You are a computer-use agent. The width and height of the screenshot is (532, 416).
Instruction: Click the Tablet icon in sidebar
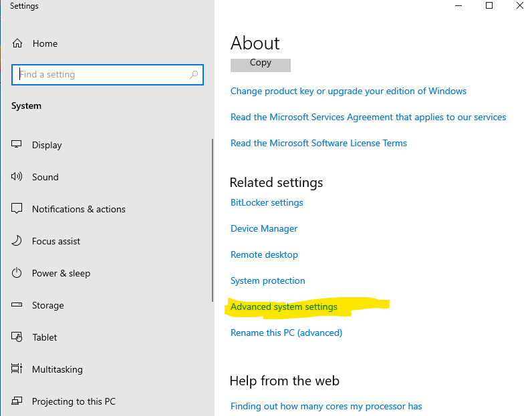pyautogui.click(x=17, y=337)
